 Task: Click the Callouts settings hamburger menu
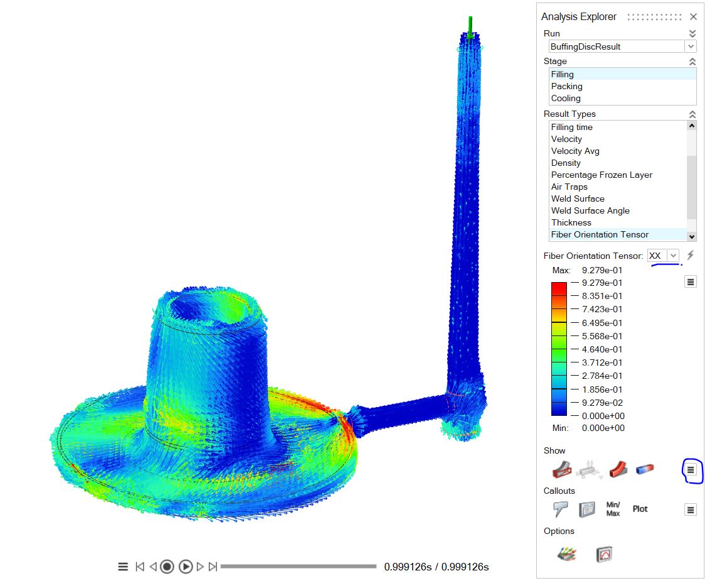(x=690, y=509)
